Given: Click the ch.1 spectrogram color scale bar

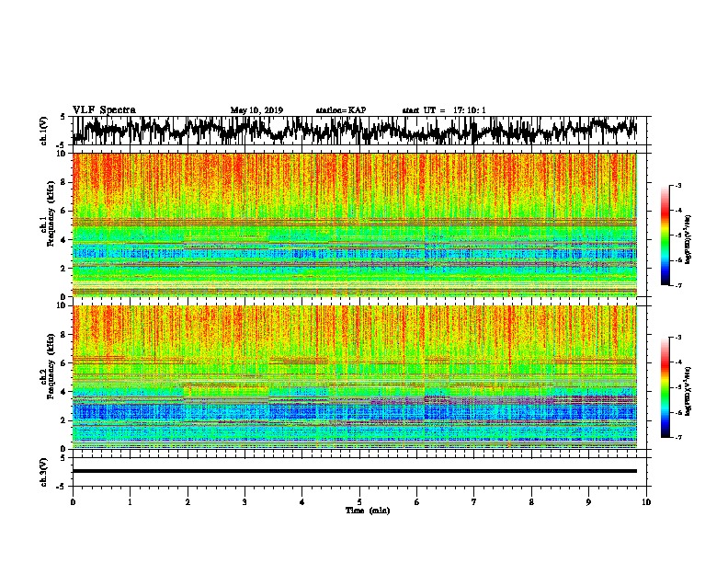Looking at the screenshot, I should pos(665,236).
